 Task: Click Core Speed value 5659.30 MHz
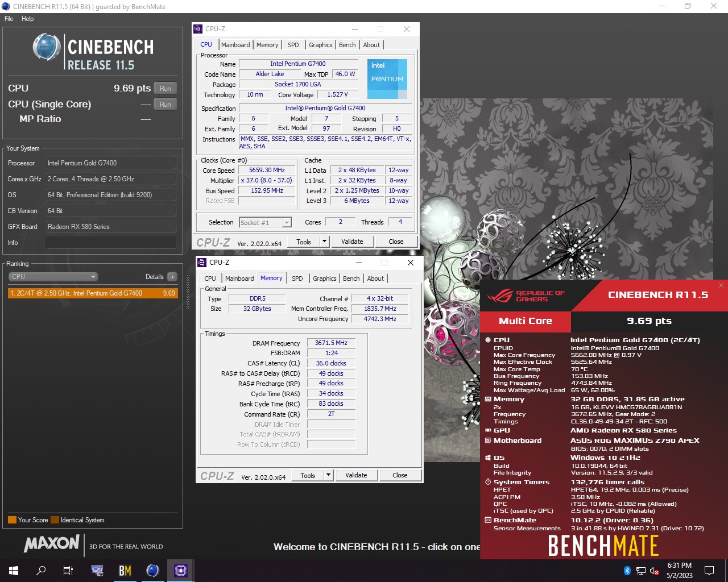tap(267, 170)
